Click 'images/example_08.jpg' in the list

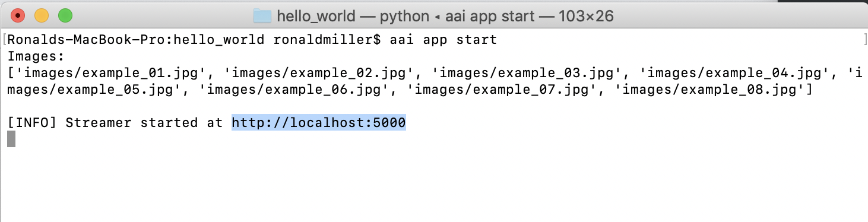[x=709, y=90]
